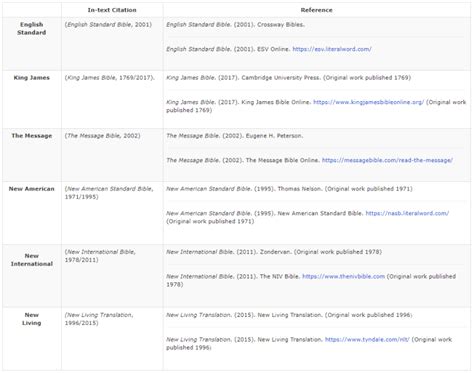Click the 'Reference' column header

click(316, 10)
